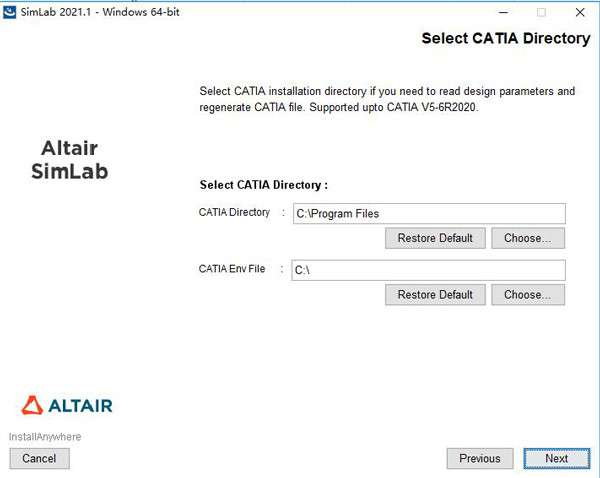Click the Altair SimLab branding text
This screenshot has width=600, height=478.
pos(69,159)
